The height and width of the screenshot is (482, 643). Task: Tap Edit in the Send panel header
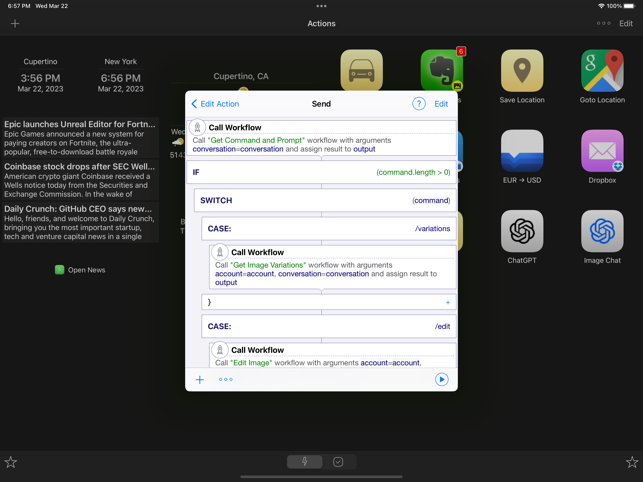tap(441, 104)
